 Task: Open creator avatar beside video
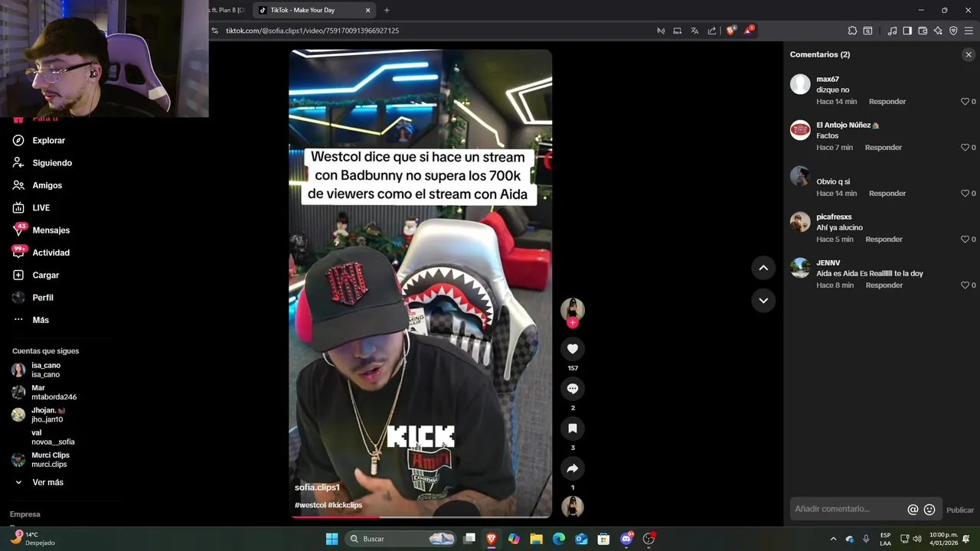pos(573,309)
